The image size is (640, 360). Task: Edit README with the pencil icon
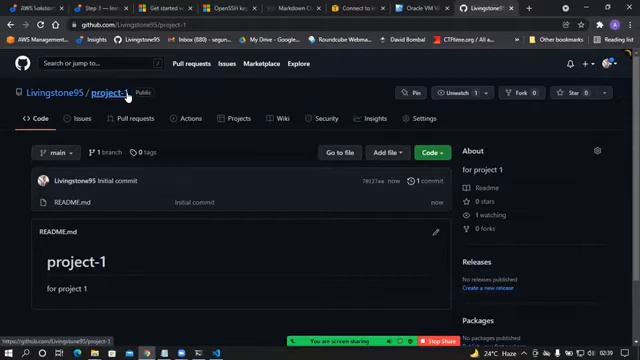436,232
